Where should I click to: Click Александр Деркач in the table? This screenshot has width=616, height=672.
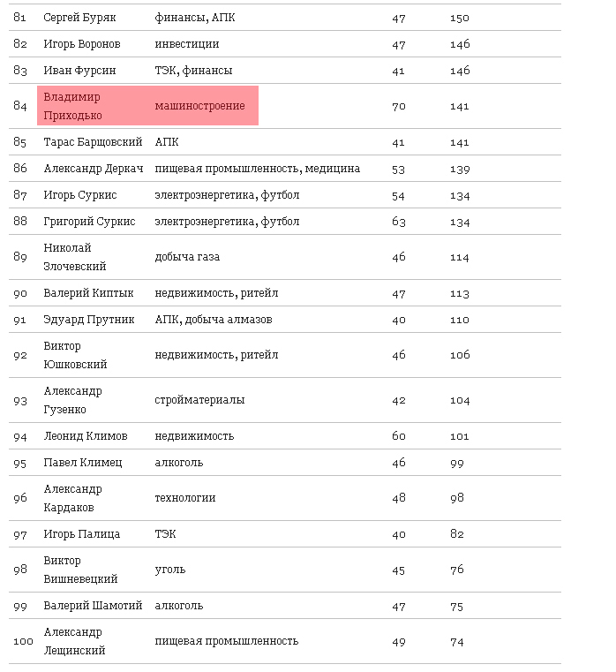[x=93, y=169]
